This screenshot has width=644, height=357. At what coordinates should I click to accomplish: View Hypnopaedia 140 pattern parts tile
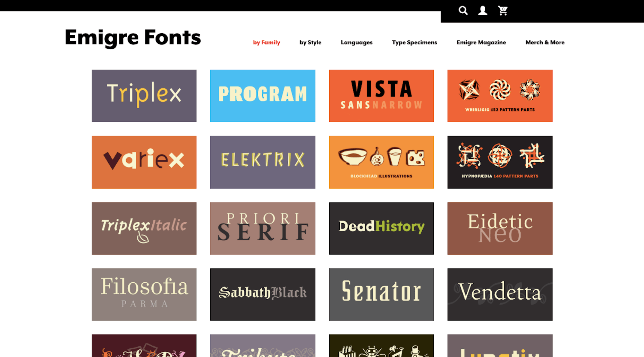coord(500,162)
